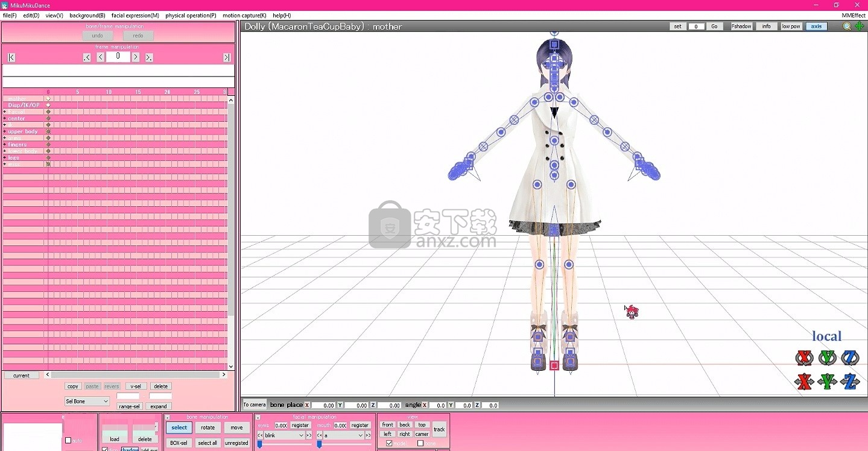Click the front view button

click(x=388, y=424)
